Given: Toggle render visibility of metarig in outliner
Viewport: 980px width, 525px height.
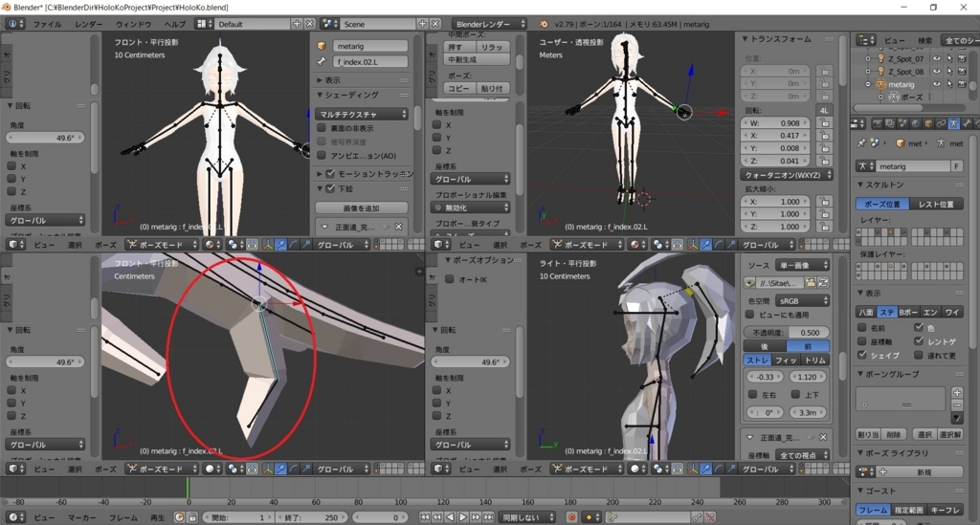Looking at the screenshot, I should click(962, 83).
